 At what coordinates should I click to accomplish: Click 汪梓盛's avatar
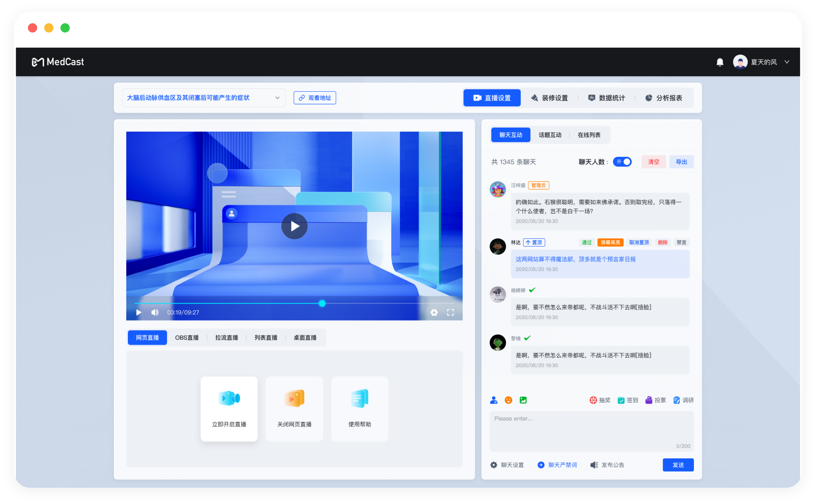pos(498,189)
